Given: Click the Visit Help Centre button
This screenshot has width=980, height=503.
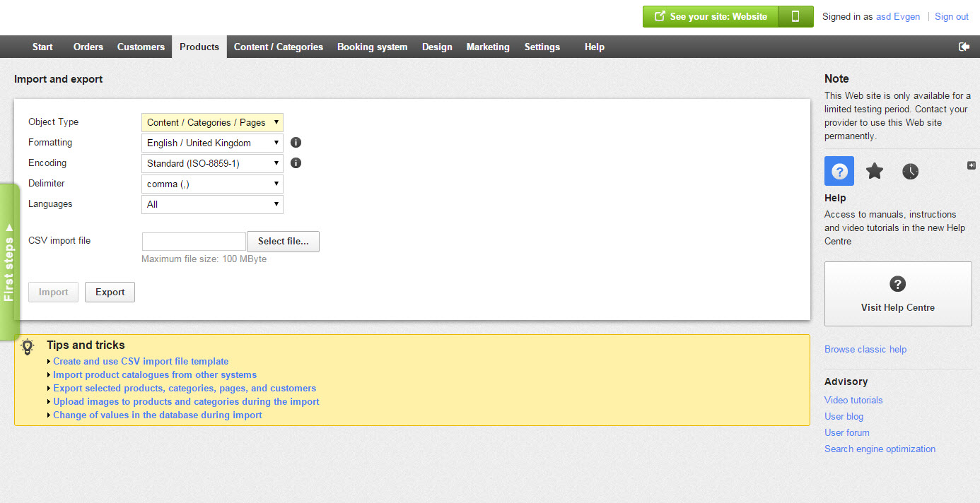Looking at the screenshot, I should (898, 294).
